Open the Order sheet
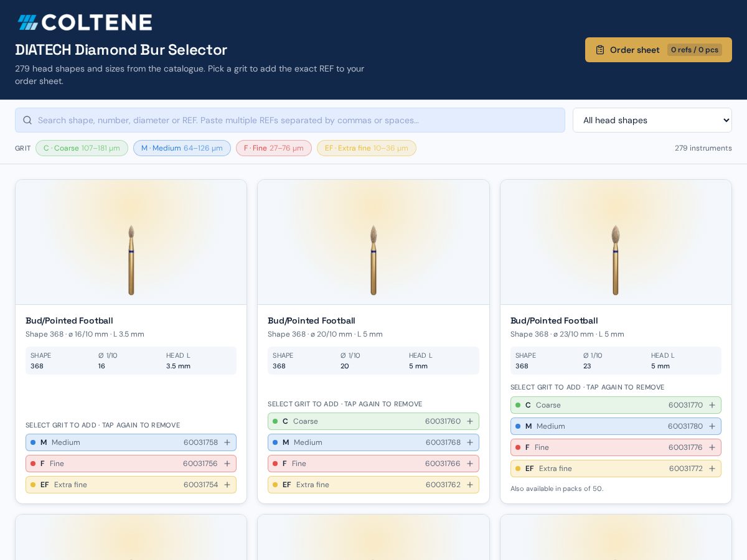Viewport: 747px width, 560px height. coord(659,50)
